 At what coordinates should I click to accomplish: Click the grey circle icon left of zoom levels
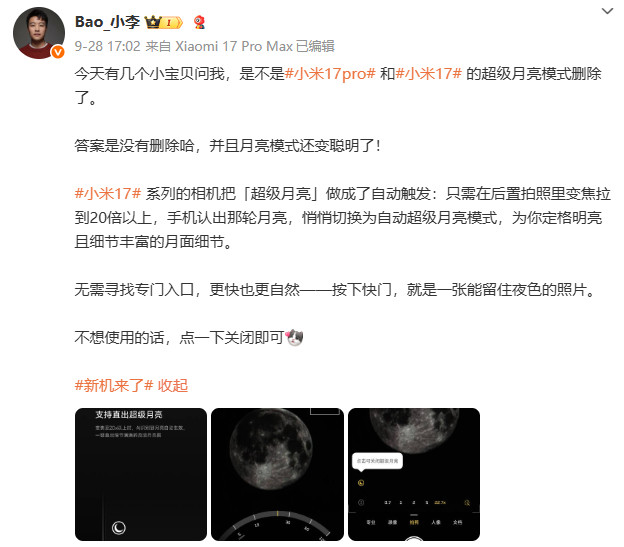coord(361,502)
